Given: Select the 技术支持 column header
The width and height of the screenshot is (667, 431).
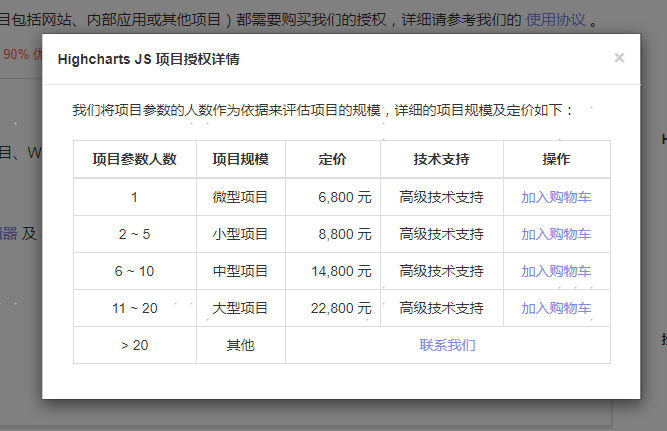Looking at the screenshot, I should click(x=442, y=159).
